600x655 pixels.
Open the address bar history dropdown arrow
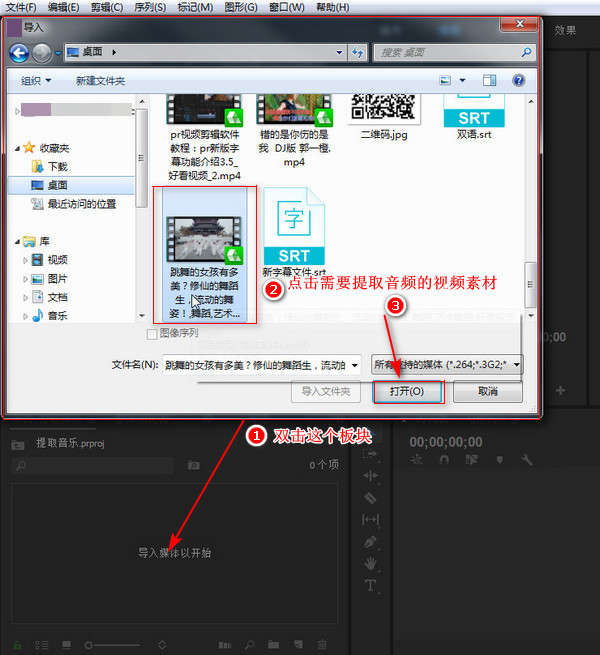(x=339, y=53)
